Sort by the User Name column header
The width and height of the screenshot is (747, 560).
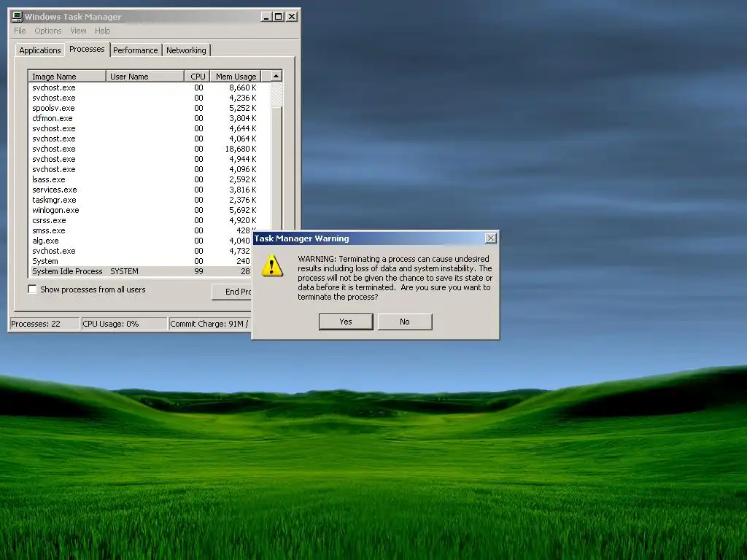coord(145,76)
